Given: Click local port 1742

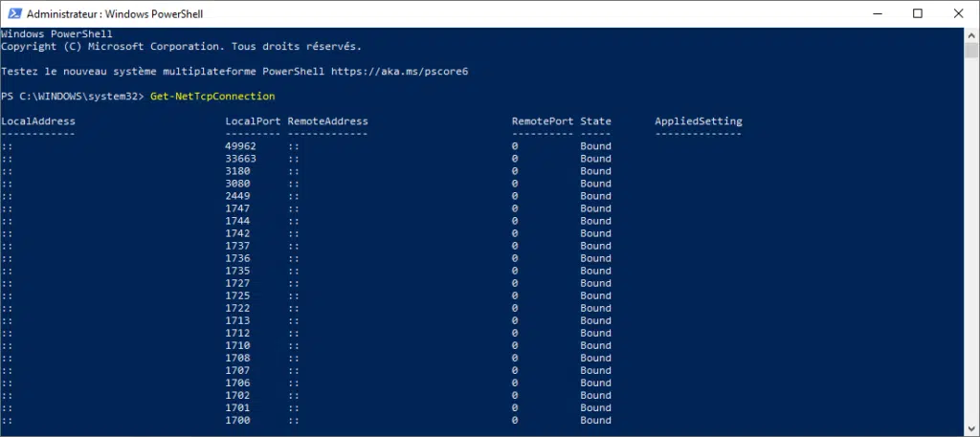Looking at the screenshot, I should point(237,233).
